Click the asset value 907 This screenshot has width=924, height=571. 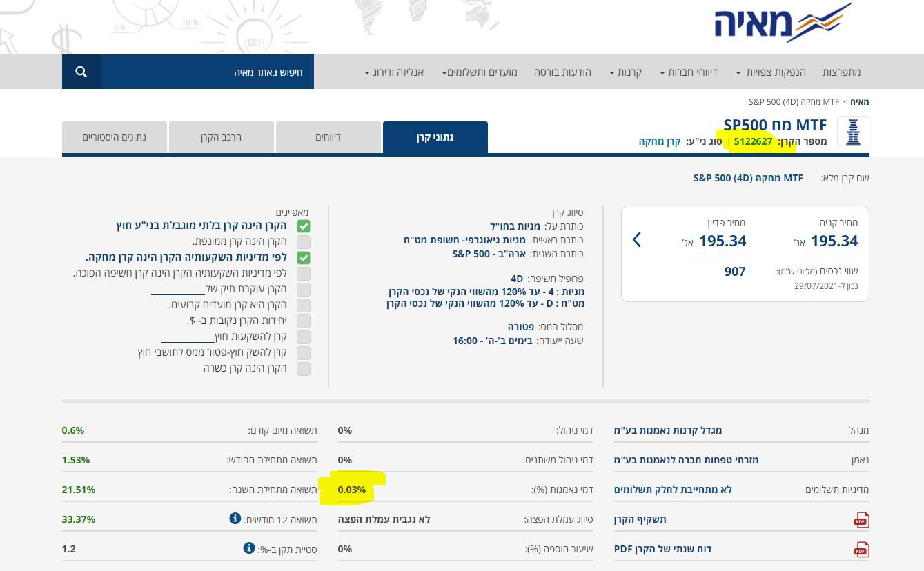click(x=735, y=272)
